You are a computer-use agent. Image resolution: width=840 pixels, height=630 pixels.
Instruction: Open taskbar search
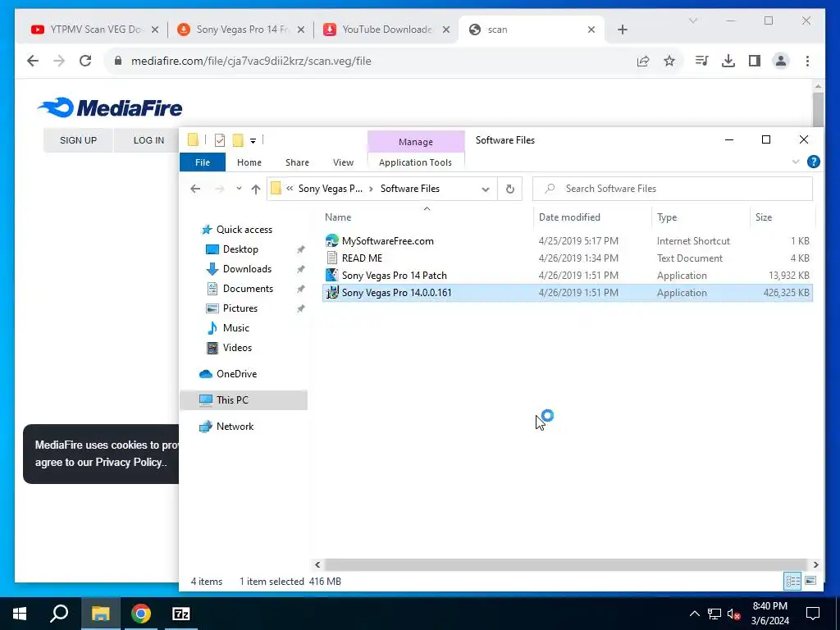click(59, 614)
